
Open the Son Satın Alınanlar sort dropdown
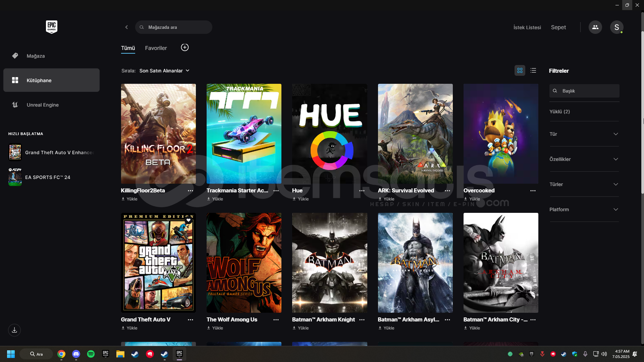coord(164,71)
